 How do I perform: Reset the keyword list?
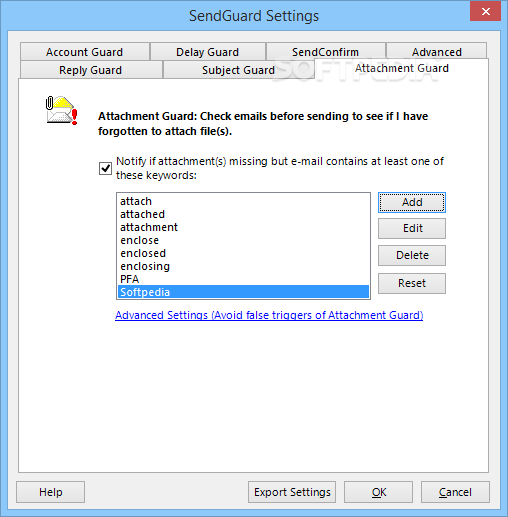point(412,283)
